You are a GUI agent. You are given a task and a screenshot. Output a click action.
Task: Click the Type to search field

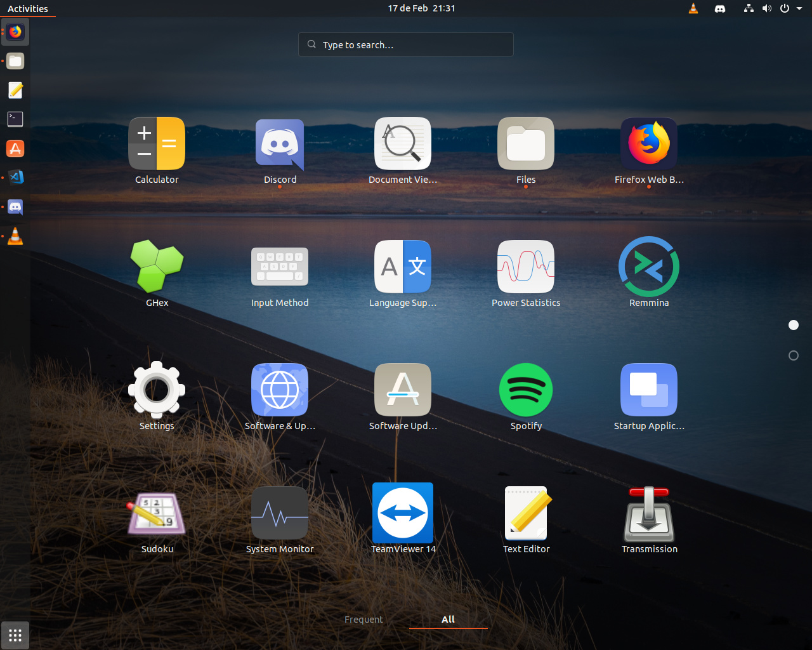pos(406,44)
